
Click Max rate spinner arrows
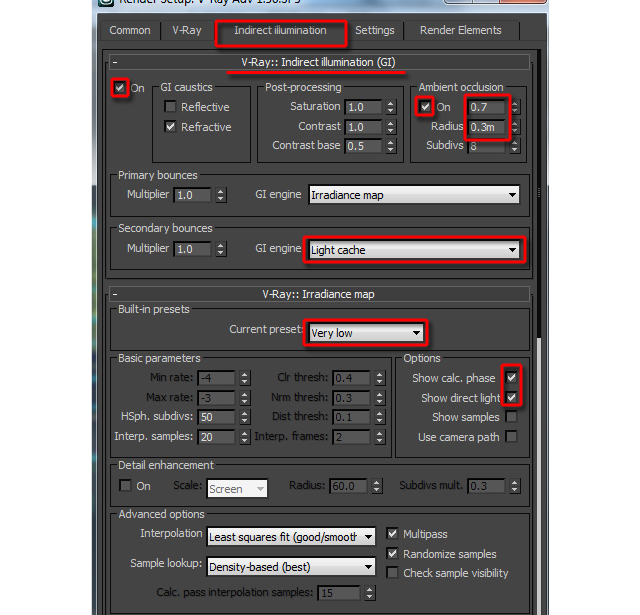pos(244,397)
